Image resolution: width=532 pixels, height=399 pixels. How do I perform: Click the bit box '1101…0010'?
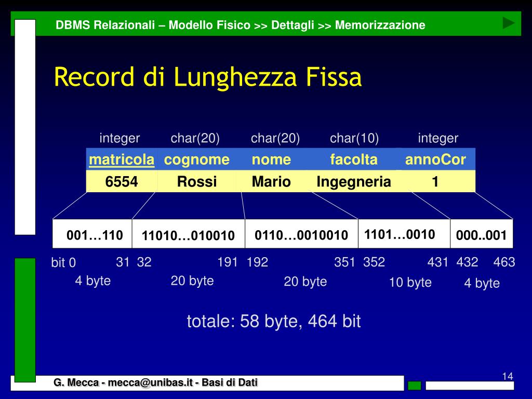click(404, 234)
